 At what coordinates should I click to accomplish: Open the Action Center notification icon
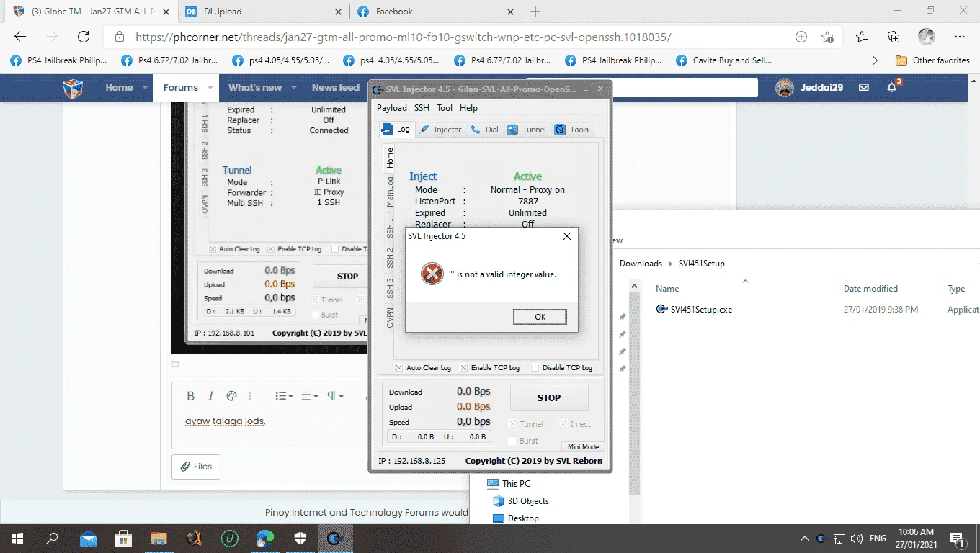click(x=958, y=538)
